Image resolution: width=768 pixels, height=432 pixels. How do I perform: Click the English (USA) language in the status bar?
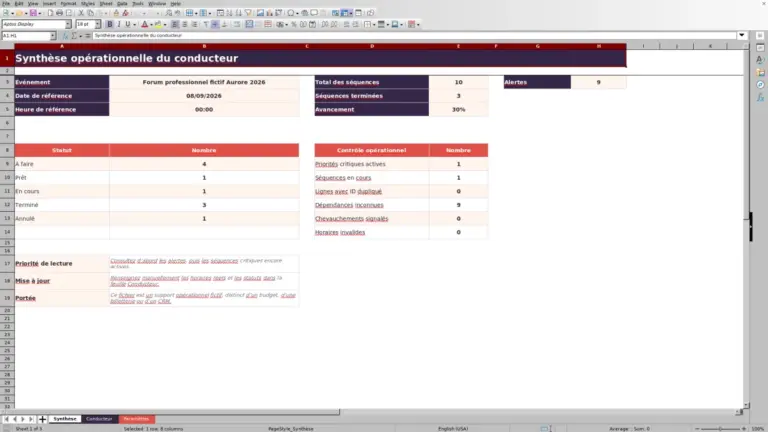(x=453, y=429)
